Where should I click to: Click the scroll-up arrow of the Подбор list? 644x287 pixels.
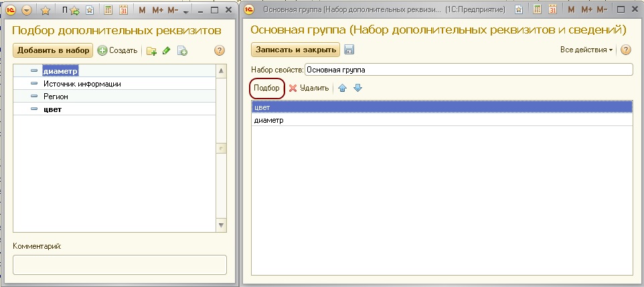[222, 70]
